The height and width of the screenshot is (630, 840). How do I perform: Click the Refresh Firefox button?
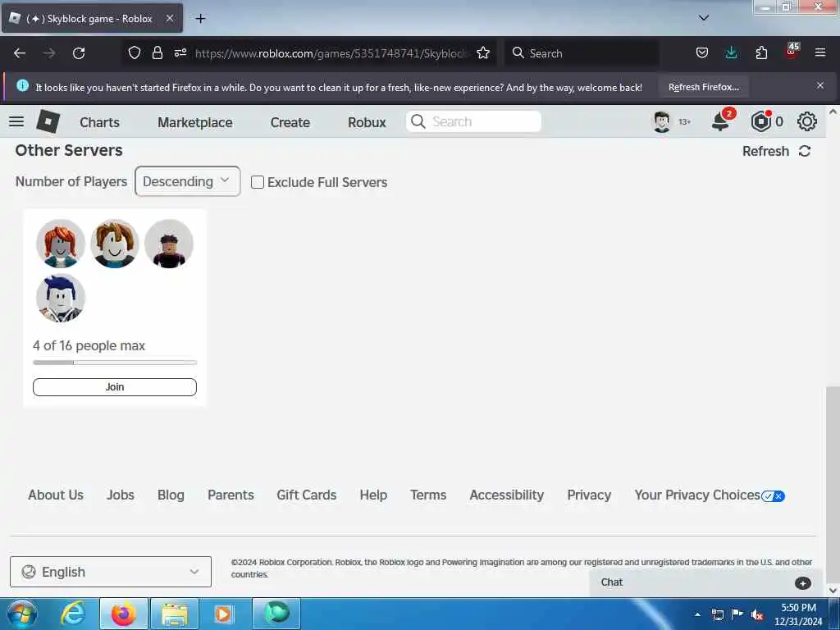click(x=703, y=87)
